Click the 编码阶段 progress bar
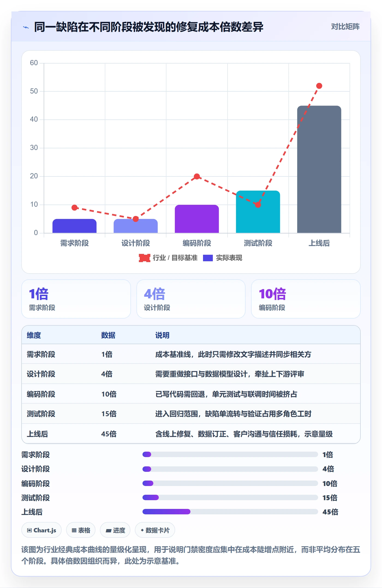The image size is (382, 588). [x=230, y=483]
